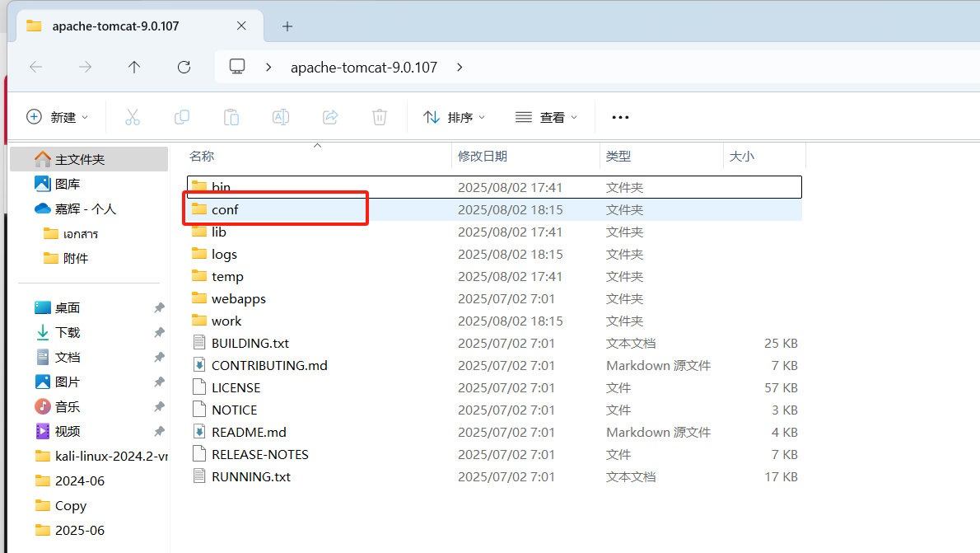This screenshot has height=553, width=980.
Task: Click the apache-tomcat-9.0.107 breadcrumb in address bar
Action: tap(363, 67)
